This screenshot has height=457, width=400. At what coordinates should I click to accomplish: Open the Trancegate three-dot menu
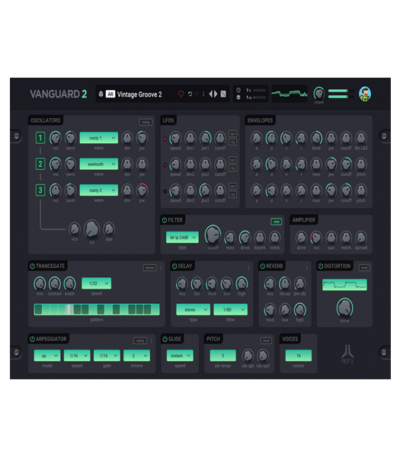(x=161, y=268)
